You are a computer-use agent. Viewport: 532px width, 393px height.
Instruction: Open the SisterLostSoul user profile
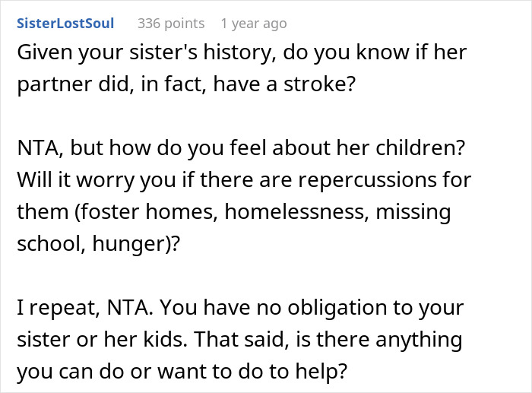click(65, 24)
